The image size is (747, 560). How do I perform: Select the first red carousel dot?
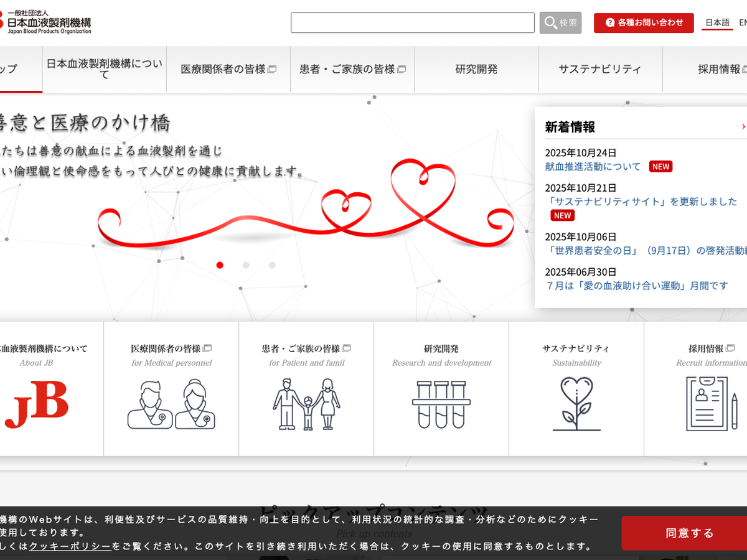click(220, 265)
